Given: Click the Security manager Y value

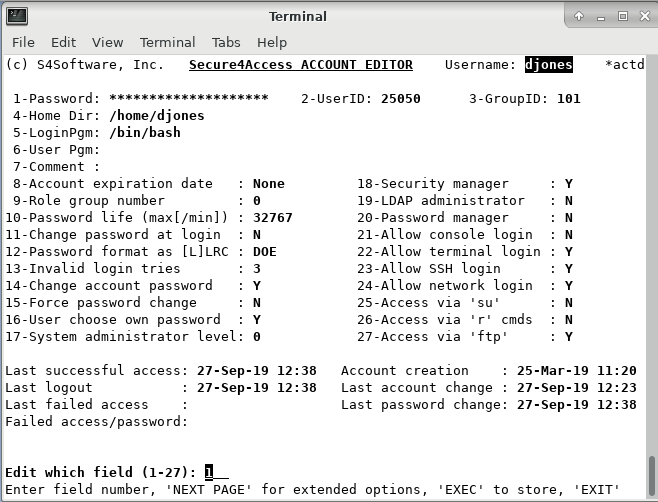Looking at the screenshot, I should pos(569,184).
